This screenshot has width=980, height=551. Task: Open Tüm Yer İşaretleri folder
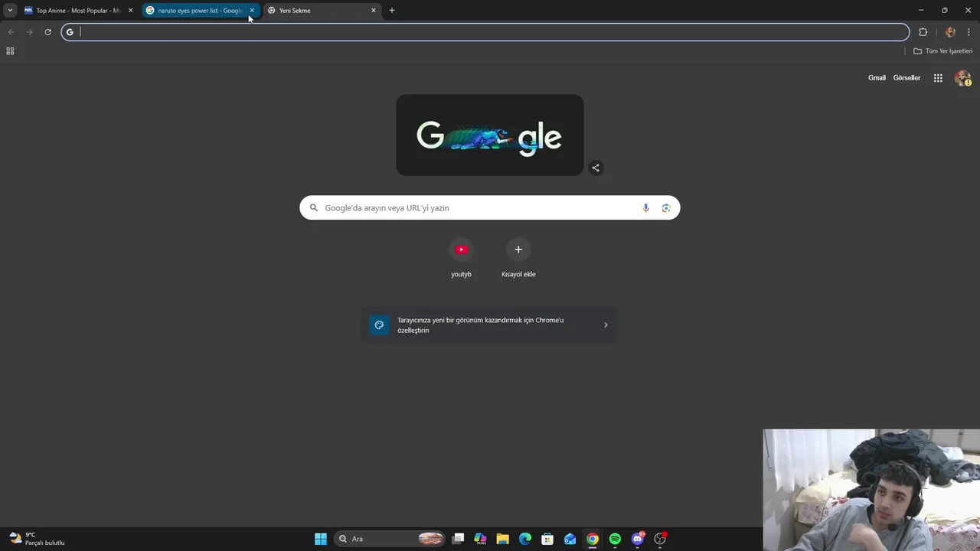(x=942, y=51)
